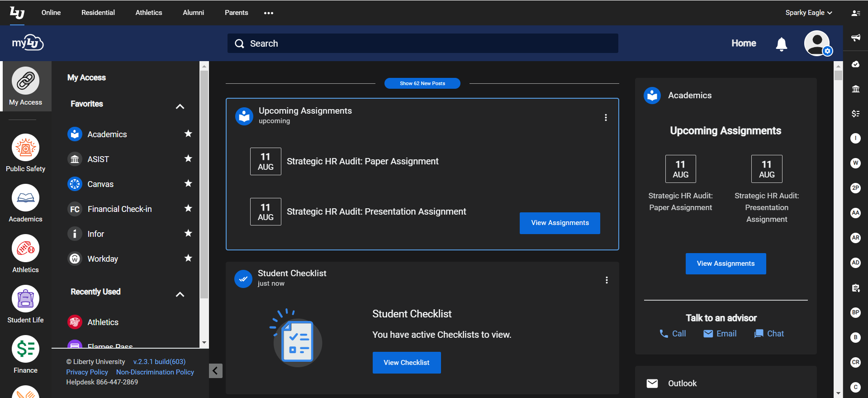868x398 pixels.
Task: Open the My Access sidebar icon
Action: (x=25, y=86)
